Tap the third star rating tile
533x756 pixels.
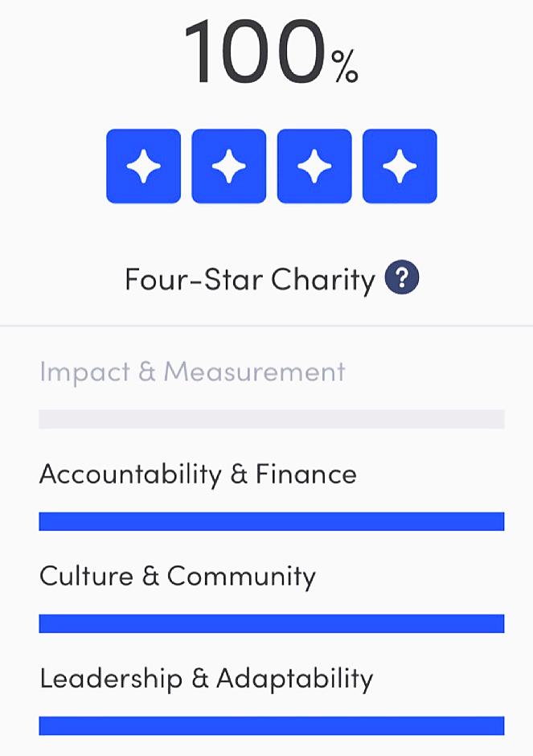point(314,166)
